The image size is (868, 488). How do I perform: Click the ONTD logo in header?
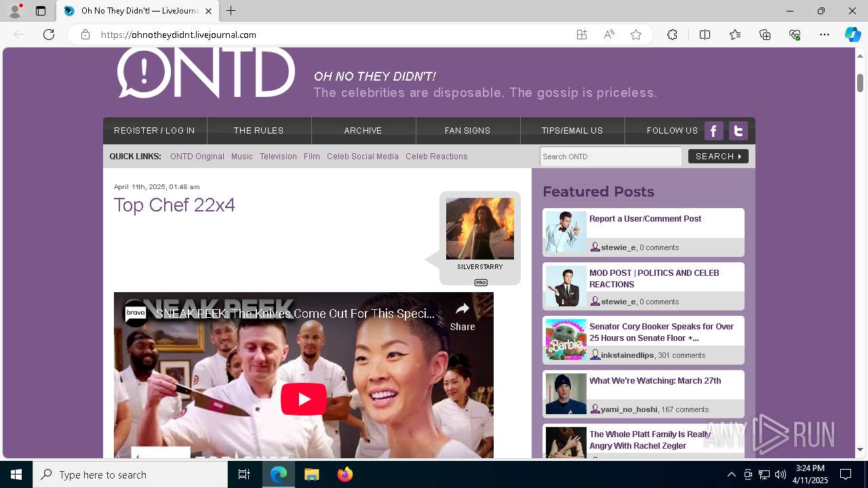click(x=206, y=72)
